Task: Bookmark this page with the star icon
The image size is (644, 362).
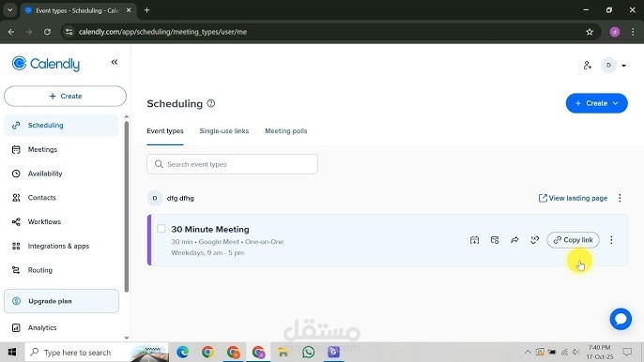Action: (590, 32)
